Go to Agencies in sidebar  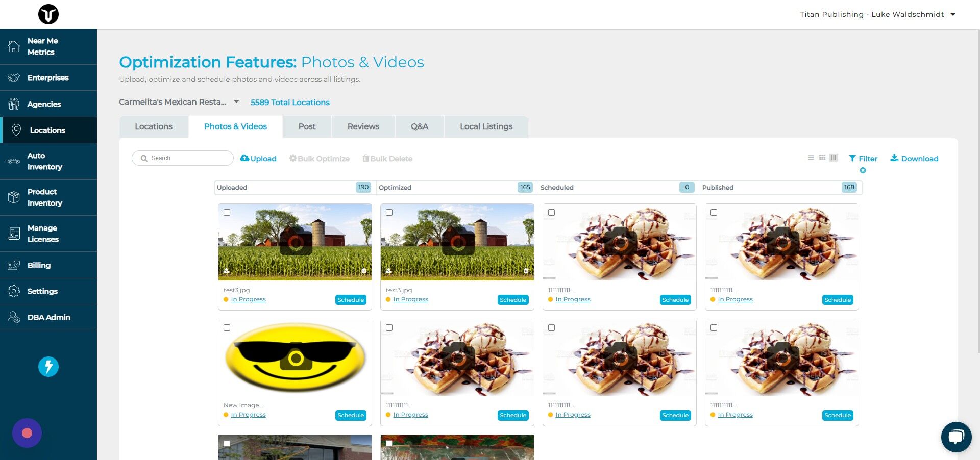click(x=48, y=104)
